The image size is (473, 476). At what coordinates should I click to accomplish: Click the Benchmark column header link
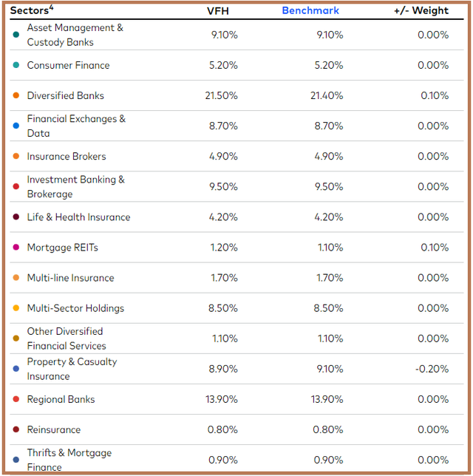pyautogui.click(x=310, y=10)
